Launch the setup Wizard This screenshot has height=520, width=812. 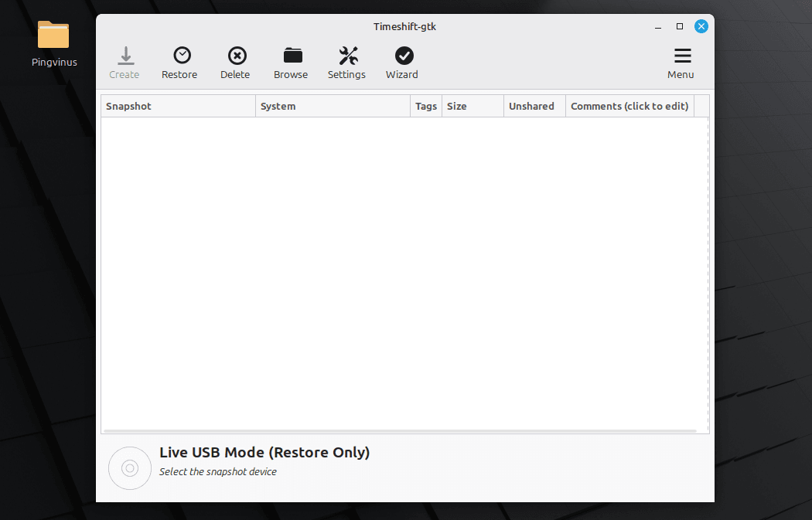[403, 56]
